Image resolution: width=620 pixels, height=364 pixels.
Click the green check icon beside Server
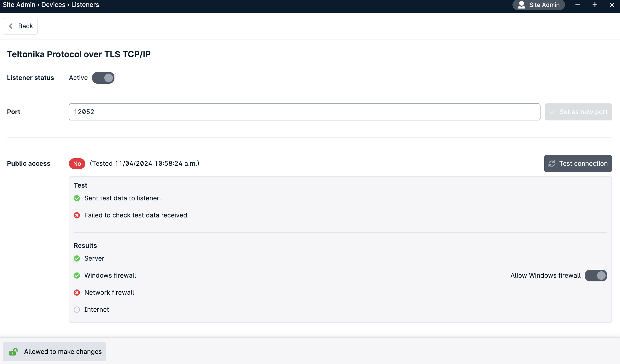tap(77, 258)
